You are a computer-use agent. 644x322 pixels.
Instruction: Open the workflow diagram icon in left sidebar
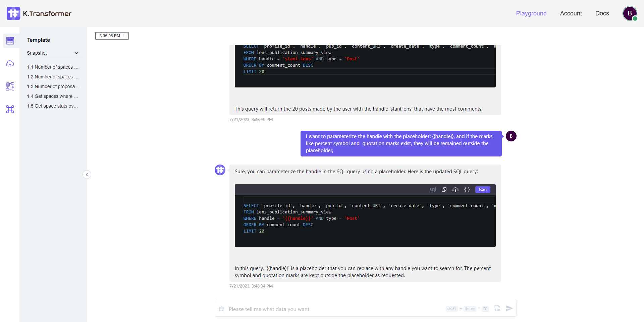click(10, 86)
